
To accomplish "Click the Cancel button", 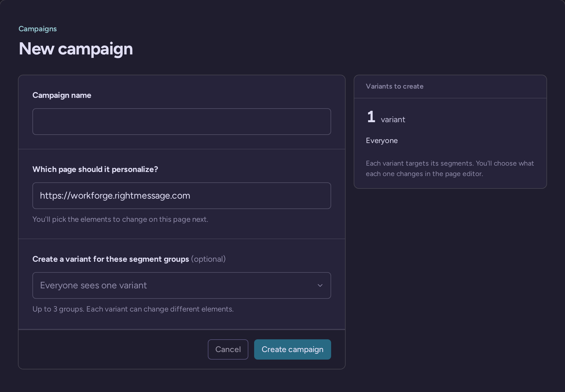I will (x=228, y=349).
